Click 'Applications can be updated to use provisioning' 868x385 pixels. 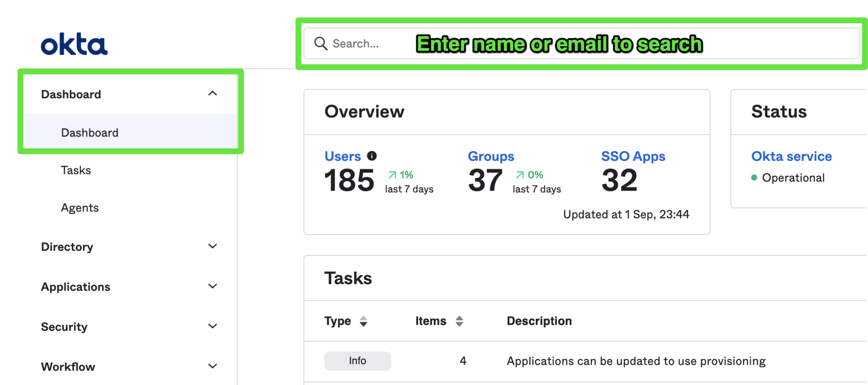tap(636, 361)
